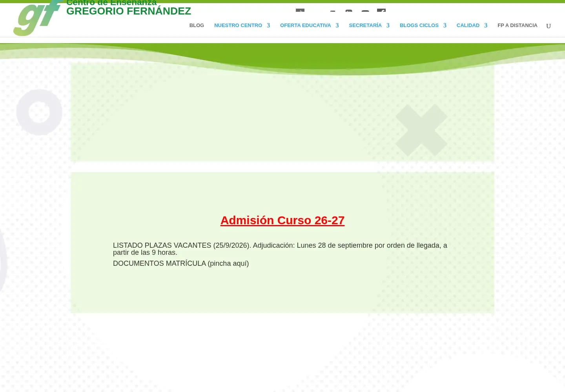This screenshot has width=565, height=392.
Task: Open the Blog menu item
Action: (197, 25)
